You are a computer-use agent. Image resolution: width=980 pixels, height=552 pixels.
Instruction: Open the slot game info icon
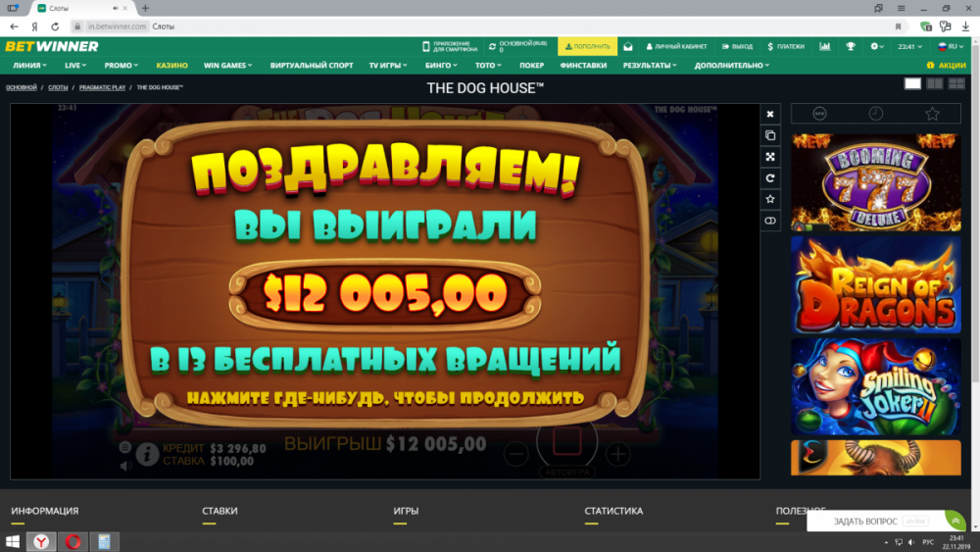point(147,454)
